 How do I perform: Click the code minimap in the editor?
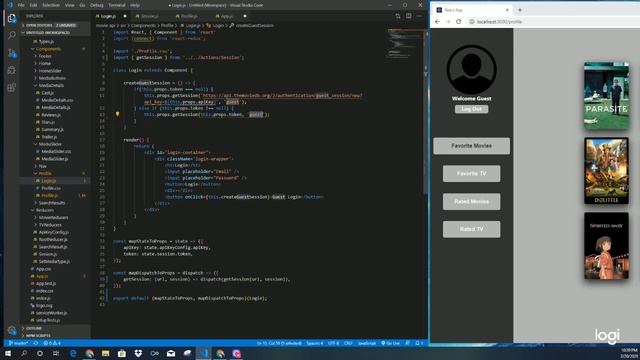tap(405, 45)
